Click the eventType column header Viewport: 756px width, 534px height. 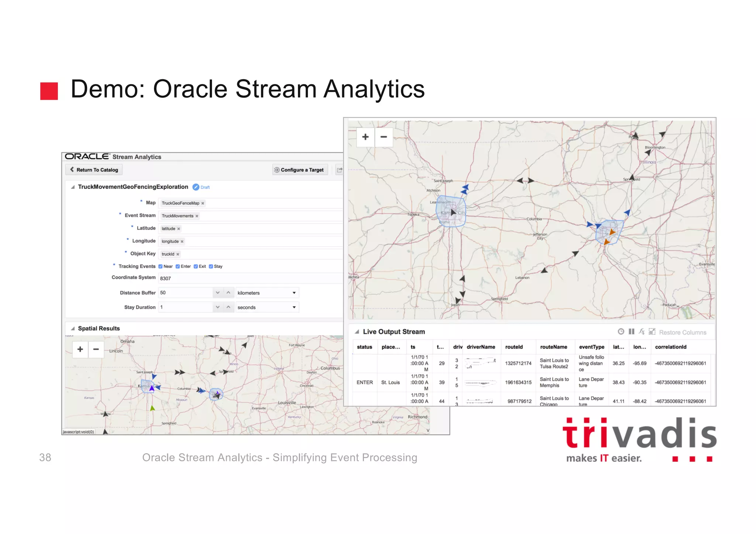point(591,347)
